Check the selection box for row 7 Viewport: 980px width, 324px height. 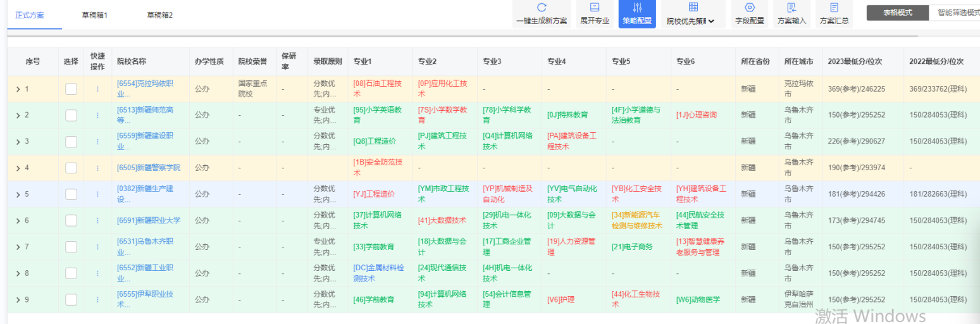click(71, 247)
